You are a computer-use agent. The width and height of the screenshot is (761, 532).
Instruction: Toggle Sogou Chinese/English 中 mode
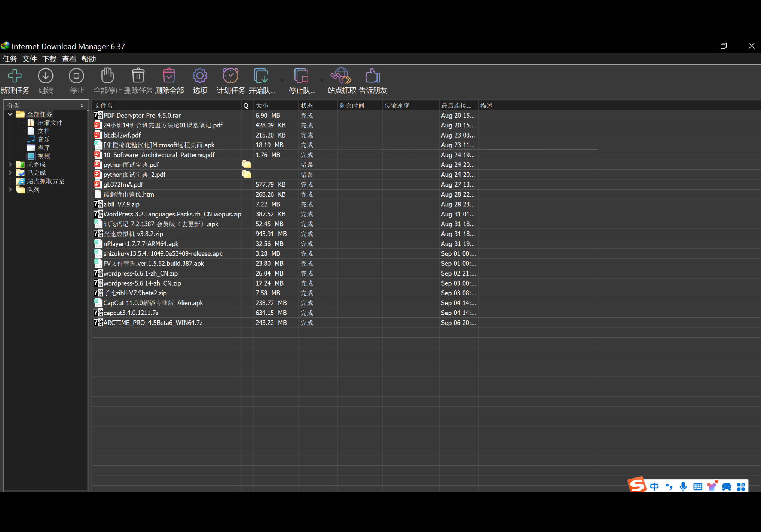pos(654,486)
